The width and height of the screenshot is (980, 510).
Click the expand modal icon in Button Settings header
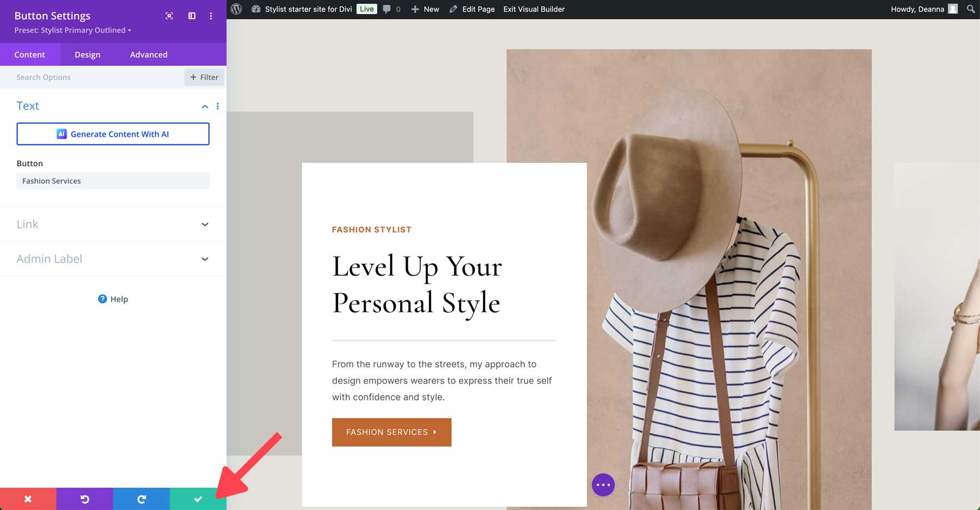(169, 16)
